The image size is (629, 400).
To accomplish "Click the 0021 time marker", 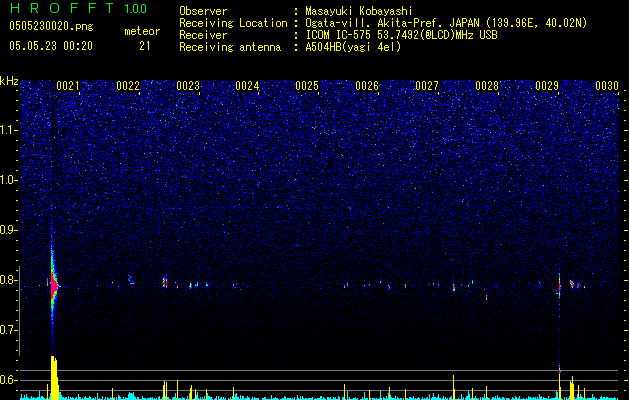I will click(x=68, y=86).
